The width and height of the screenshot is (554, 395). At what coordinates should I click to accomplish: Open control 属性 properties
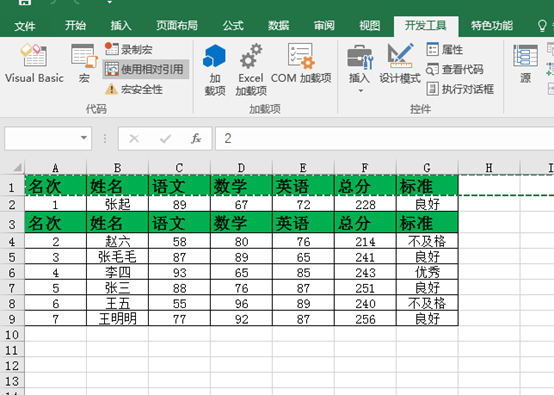[x=445, y=49]
